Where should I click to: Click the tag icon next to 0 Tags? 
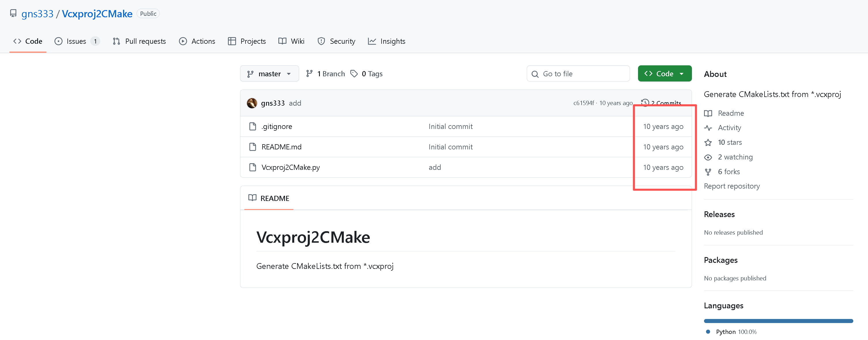click(354, 73)
